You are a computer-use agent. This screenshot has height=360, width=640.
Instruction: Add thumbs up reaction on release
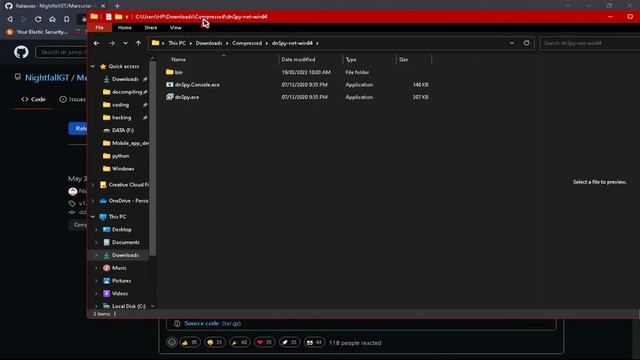tap(190, 342)
